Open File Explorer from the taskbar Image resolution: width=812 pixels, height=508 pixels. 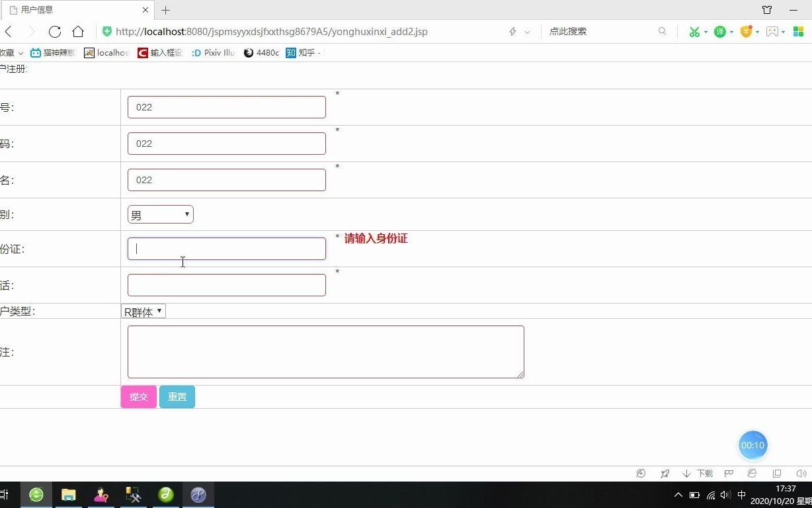(68, 494)
